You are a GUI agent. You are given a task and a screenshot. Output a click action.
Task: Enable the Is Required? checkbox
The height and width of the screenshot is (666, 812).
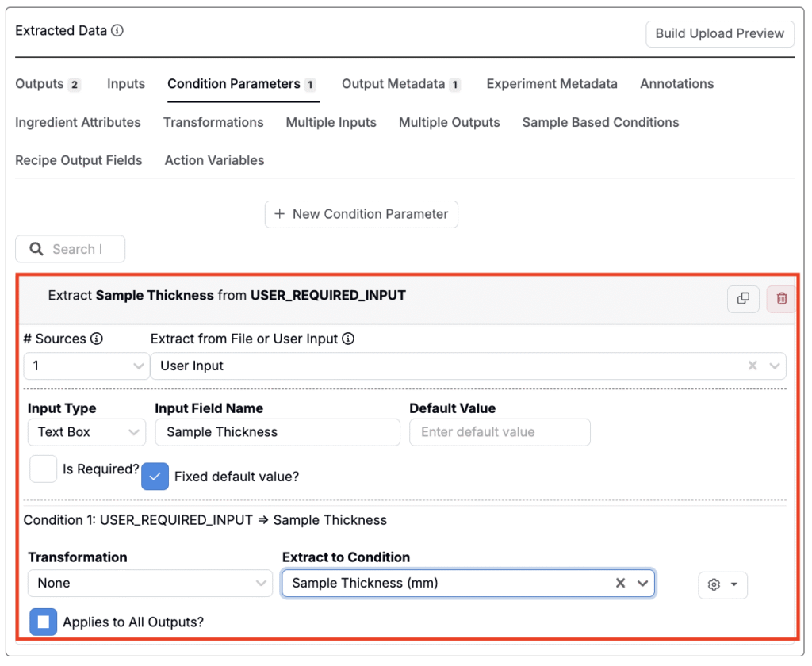tap(43, 469)
